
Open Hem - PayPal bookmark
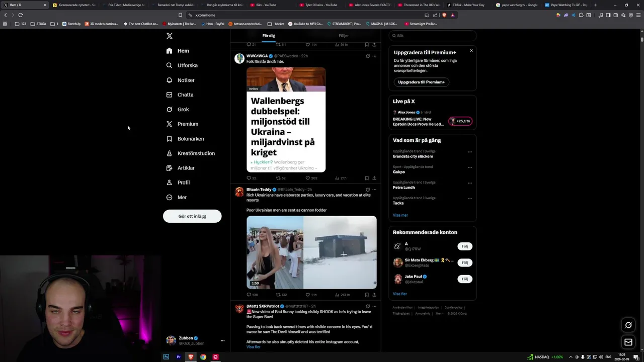pos(212,24)
